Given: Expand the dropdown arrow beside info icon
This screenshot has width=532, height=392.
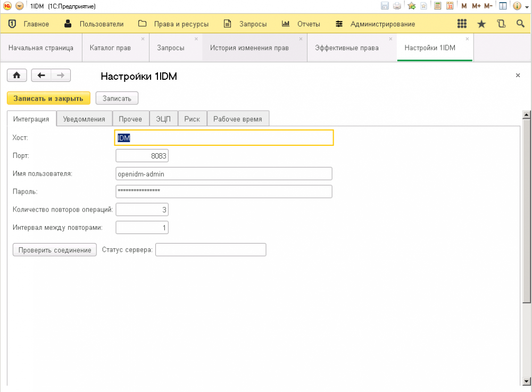Looking at the screenshot, I should pyautogui.click(x=526, y=6).
